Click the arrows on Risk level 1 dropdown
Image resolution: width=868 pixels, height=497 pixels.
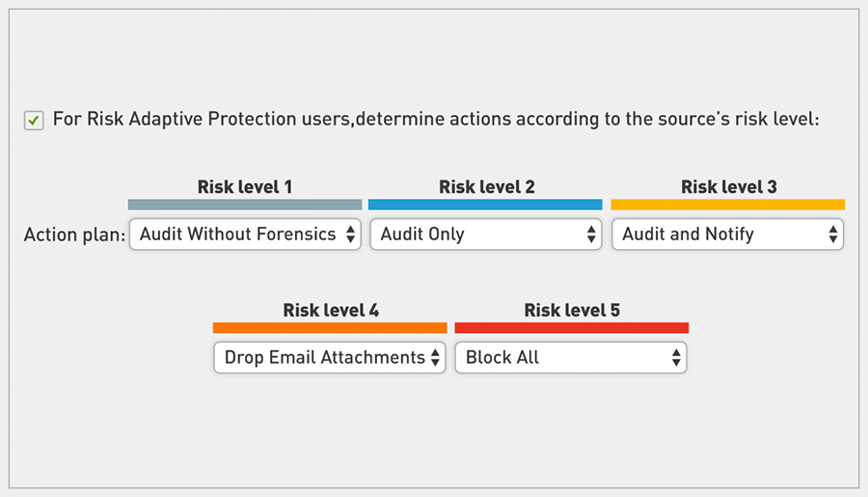coord(350,235)
